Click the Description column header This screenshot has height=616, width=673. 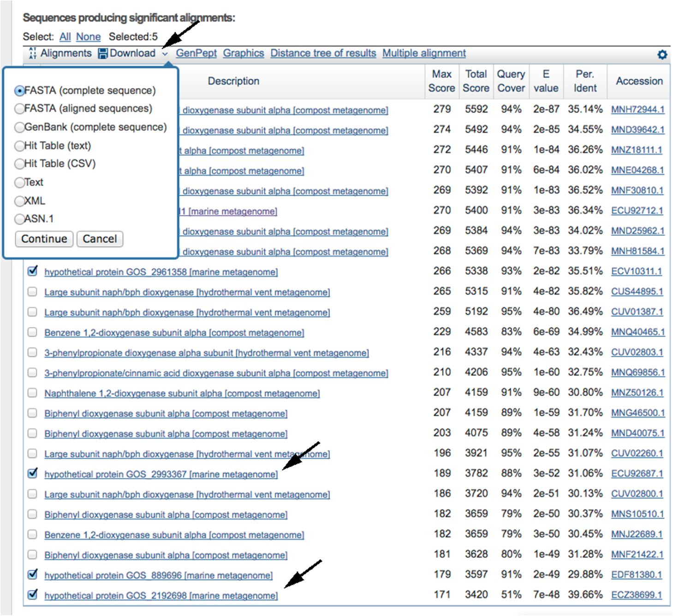(x=233, y=81)
